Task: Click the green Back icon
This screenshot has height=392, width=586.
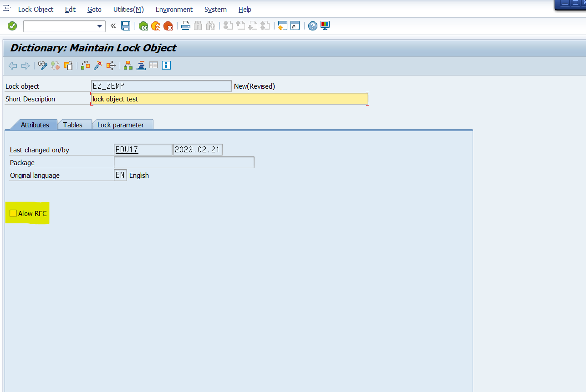Action: pyautogui.click(x=143, y=26)
